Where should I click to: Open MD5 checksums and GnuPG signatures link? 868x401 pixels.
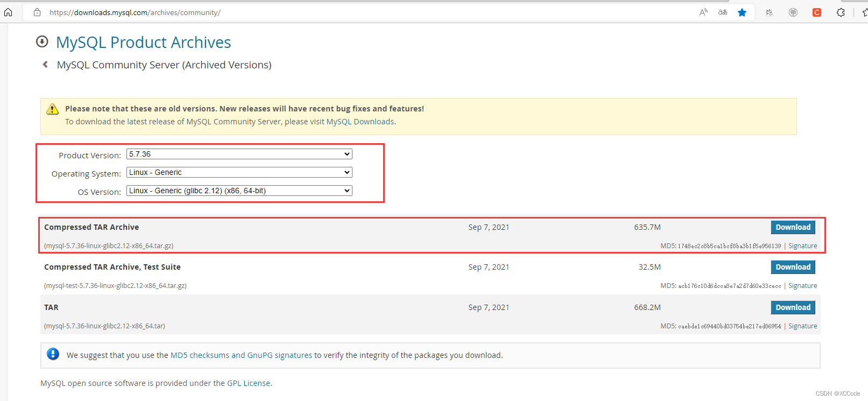click(x=241, y=355)
